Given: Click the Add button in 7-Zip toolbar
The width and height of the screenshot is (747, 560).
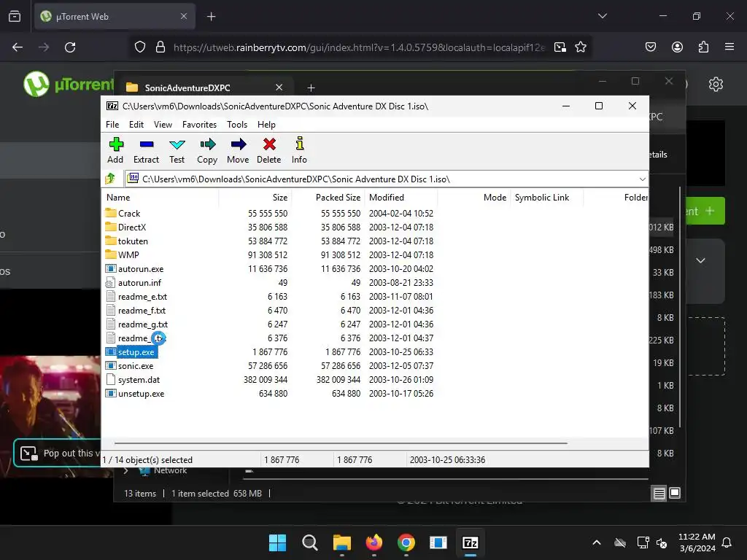Looking at the screenshot, I should pyautogui.click(x=115, y=150).
